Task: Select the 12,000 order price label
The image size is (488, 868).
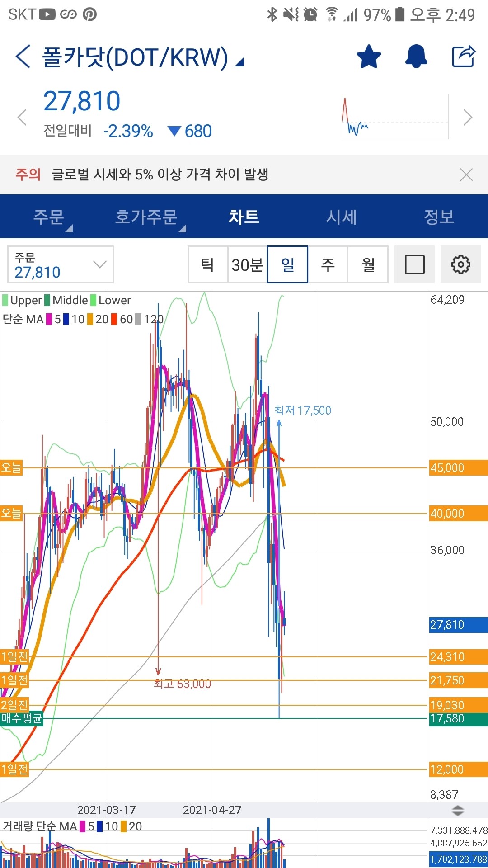Action: (458, 769)
